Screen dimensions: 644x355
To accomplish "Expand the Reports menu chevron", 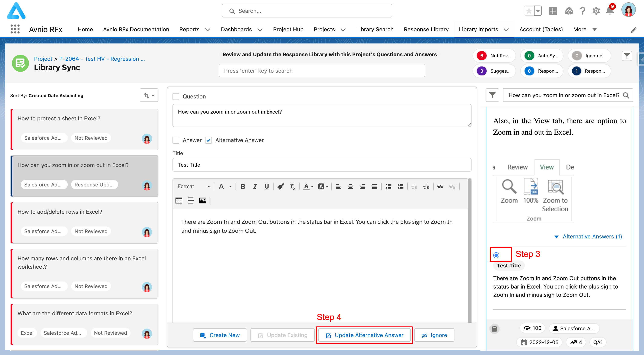I will [x=207, y=30].
